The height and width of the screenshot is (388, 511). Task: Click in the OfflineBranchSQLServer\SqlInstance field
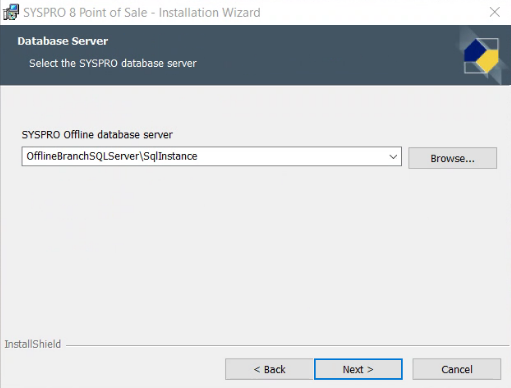[x=211, y=156]
